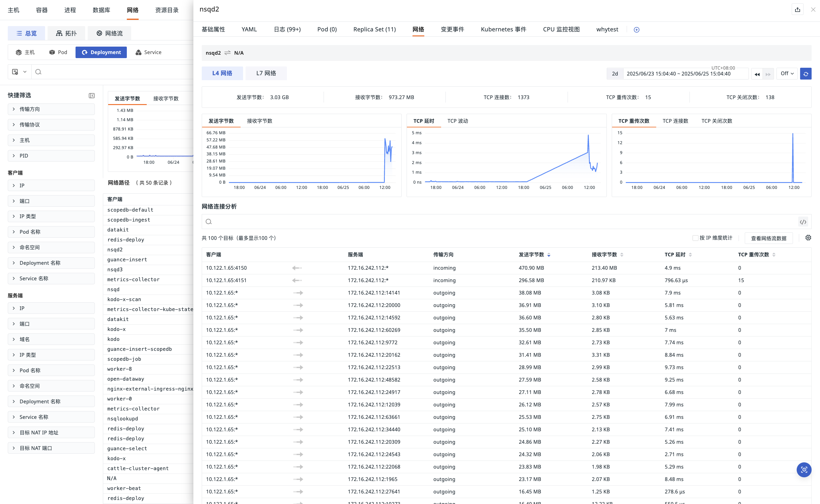Open the 数据库 top navigation item

click(101, 10)
